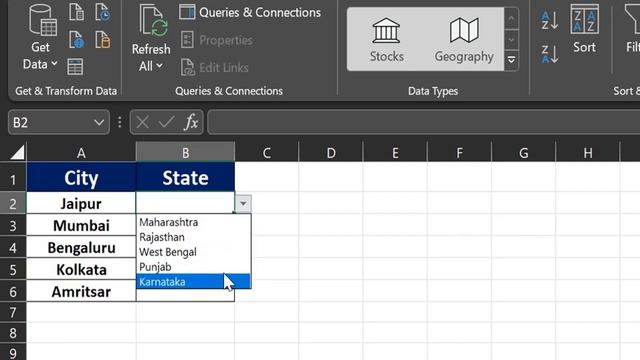Click the From Table/Range icon

click(x=75, y=66)
